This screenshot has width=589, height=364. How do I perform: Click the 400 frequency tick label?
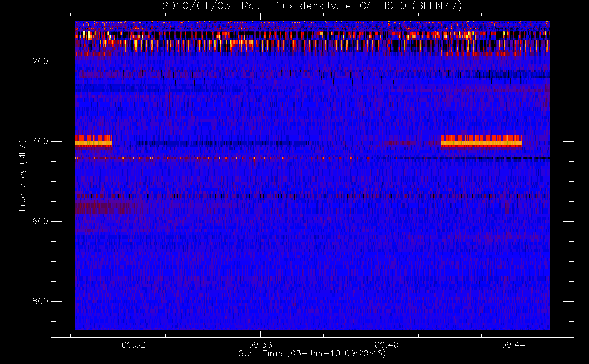click(x=40, y=141)
